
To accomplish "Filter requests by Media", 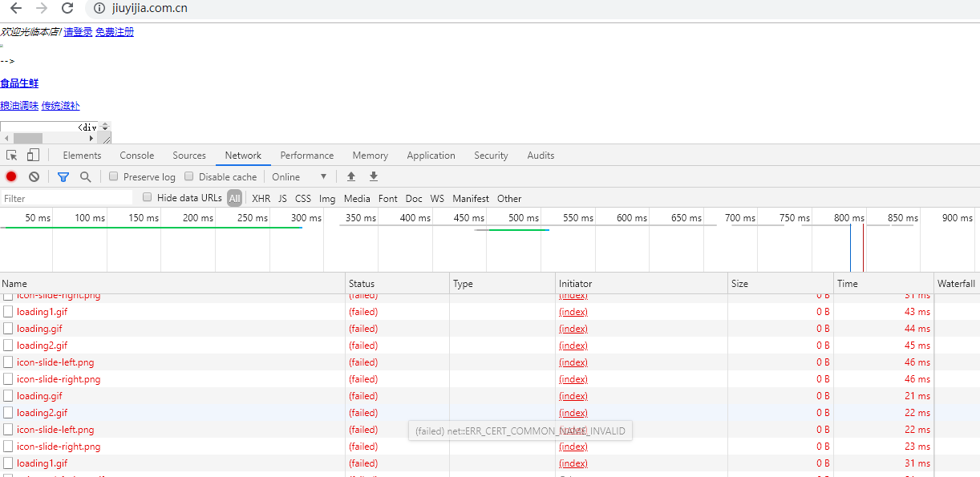I will click(357, 198).
